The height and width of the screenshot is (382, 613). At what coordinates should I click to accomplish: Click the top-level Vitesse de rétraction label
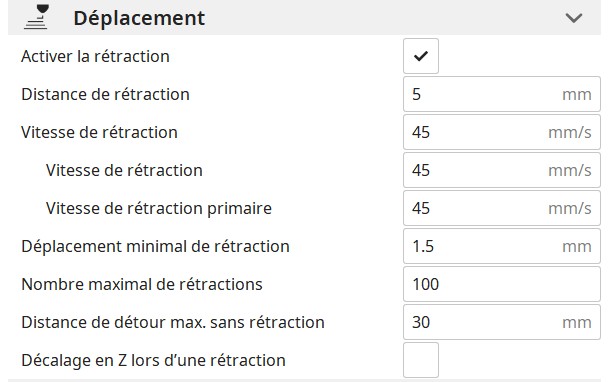[x=99, y=132]
